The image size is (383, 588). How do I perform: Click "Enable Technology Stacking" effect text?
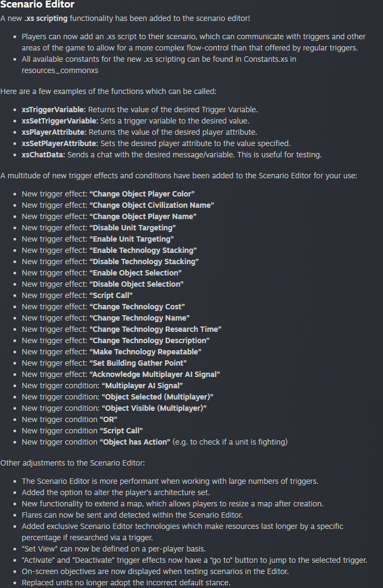pos(143,250)
